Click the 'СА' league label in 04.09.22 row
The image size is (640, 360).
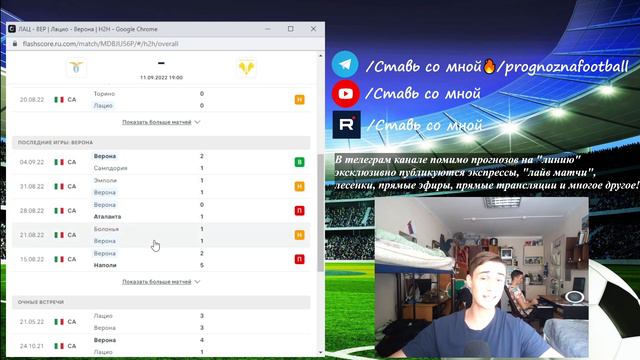tap(72, 162)
